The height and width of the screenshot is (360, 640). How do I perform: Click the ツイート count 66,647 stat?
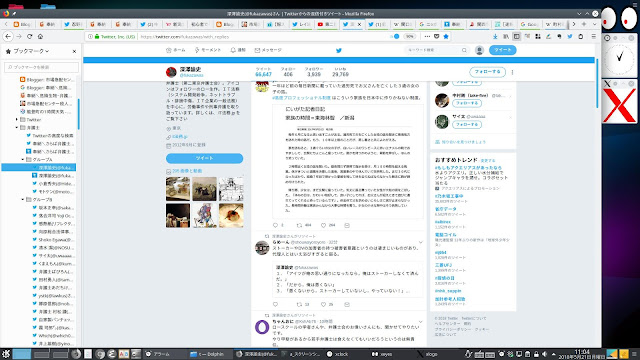click(x=263, y=72)
